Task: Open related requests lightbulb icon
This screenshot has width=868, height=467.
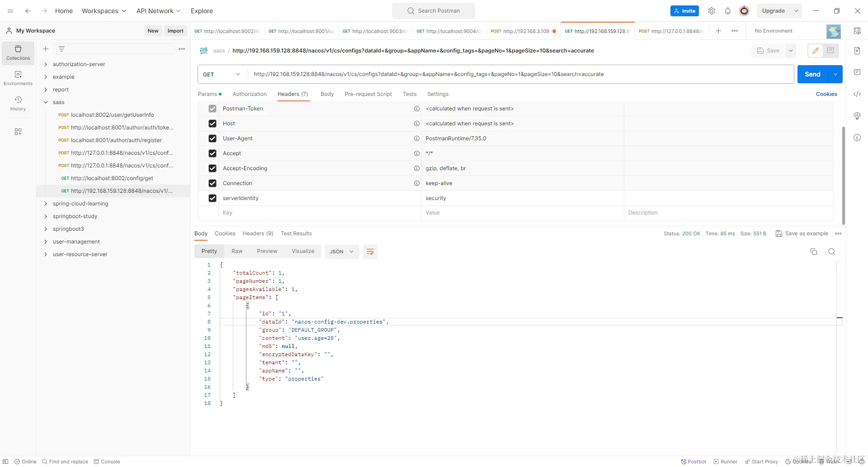Action: [x=857, y=116]
